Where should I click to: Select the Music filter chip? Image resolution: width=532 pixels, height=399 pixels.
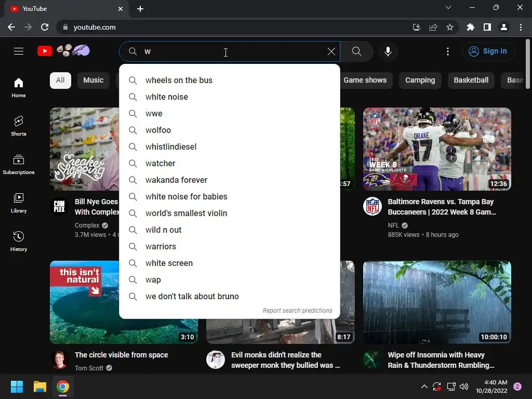[94, 81]
